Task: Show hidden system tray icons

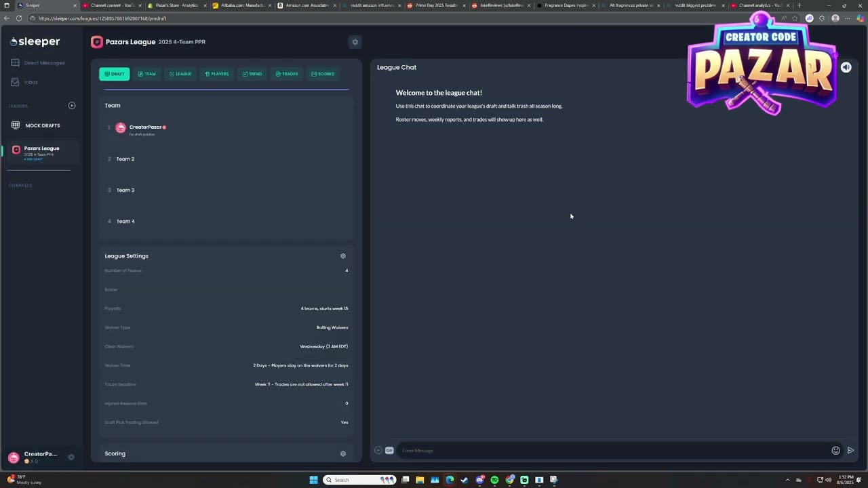Action: (x=787, y=480)
